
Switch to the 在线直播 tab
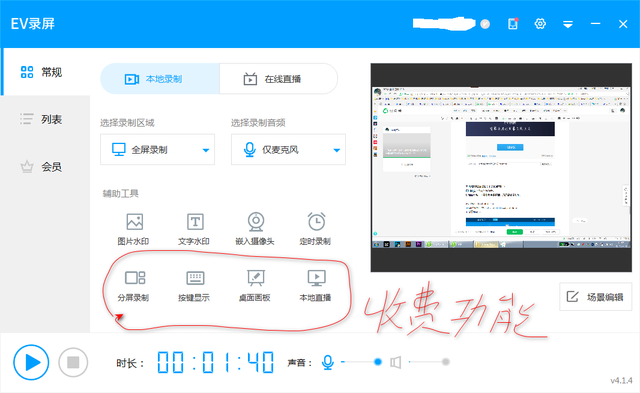(x=278, y=79)
